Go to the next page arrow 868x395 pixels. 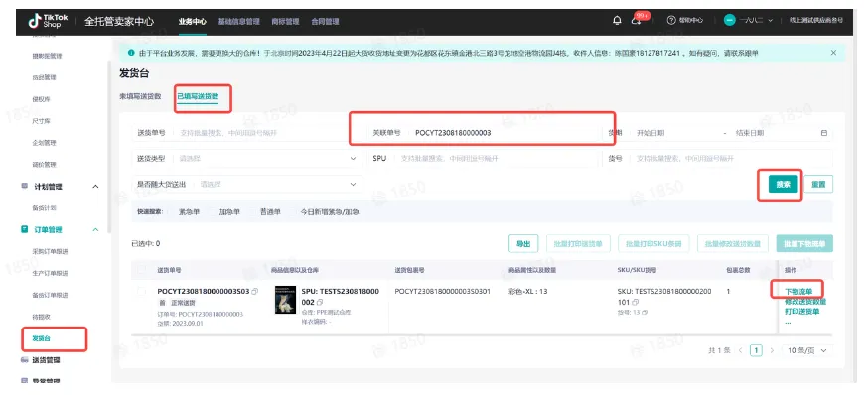[x=772, y=350]
